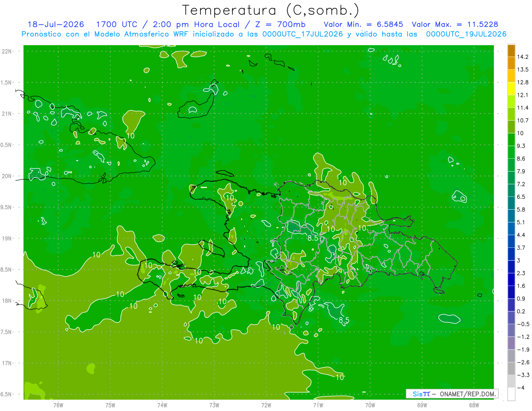Screen dimensions: 532x411
Task: Pick the green legend swatch between 10 and 9.3
Action: pos(511,139)
